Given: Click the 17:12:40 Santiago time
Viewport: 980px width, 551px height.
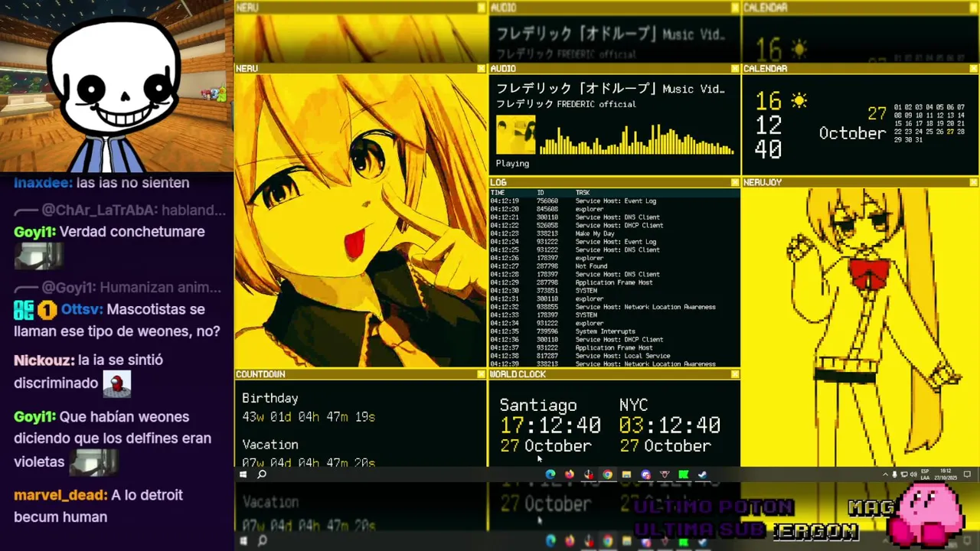Looking at the screenshot, I should click(550, 425).
